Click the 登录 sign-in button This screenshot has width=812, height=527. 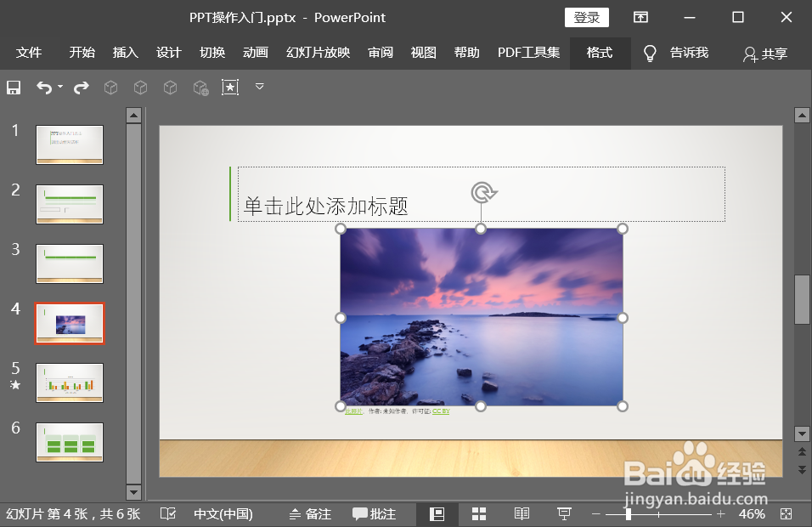click(x=586, y=17)
